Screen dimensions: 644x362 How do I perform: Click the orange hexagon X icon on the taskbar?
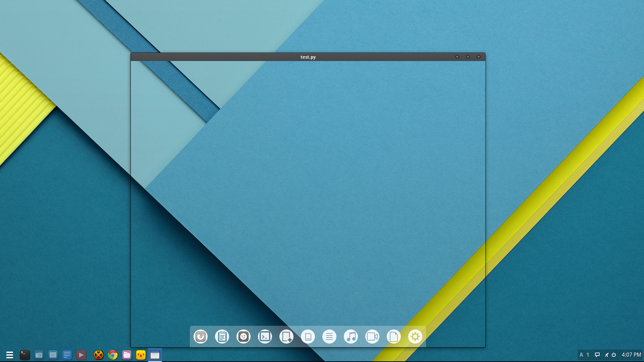tap(99, 355)
